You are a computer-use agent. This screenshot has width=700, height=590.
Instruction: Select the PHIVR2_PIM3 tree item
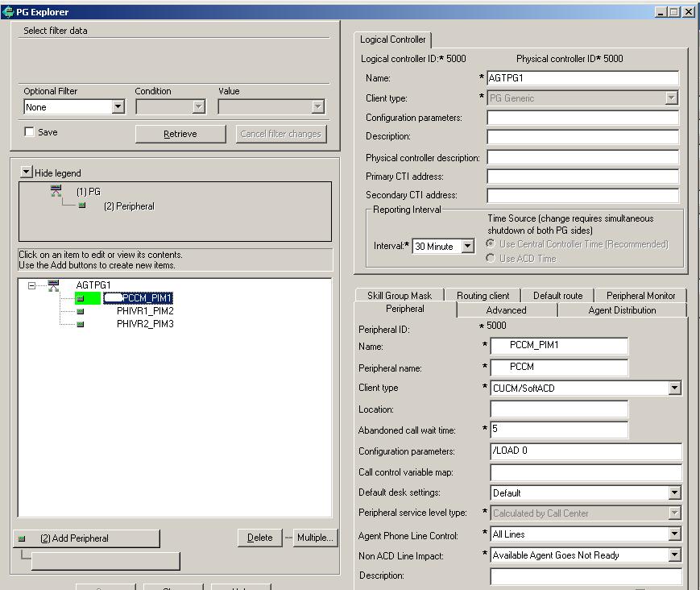pyautogui.click(x=145, y=324)
